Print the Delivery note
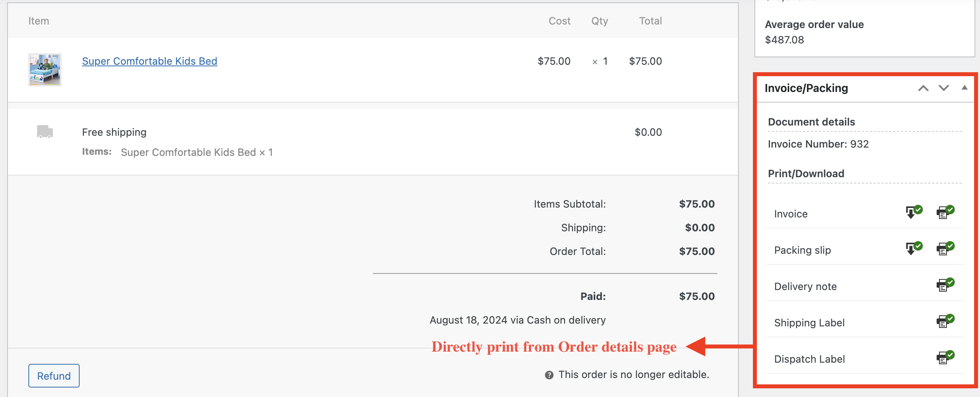Viewport: 980px width, 397px height. tap(945, 285)
